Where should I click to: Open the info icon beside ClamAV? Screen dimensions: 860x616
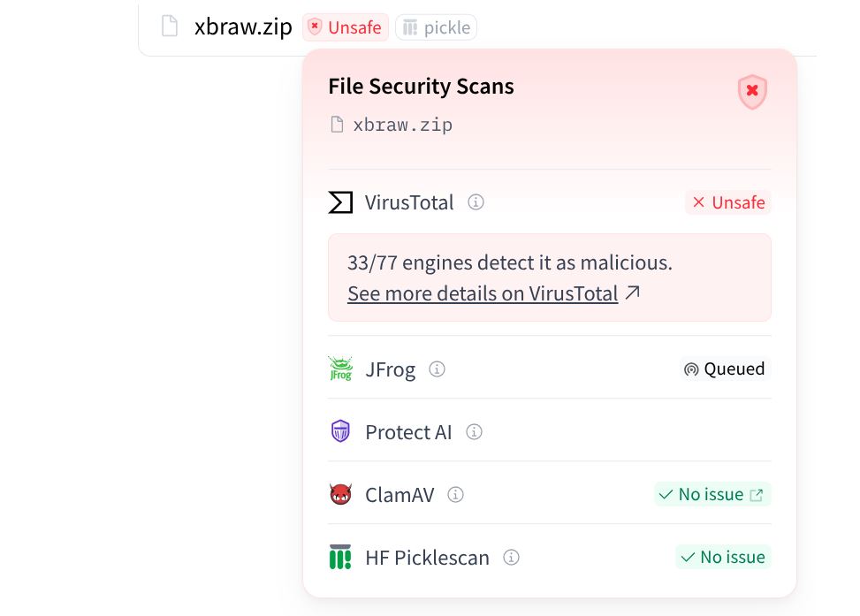(455, 495)
